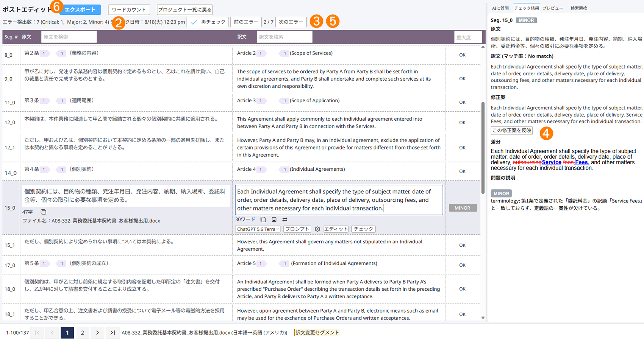Click the OK status for segment 9_0

(x=462, y=79)
